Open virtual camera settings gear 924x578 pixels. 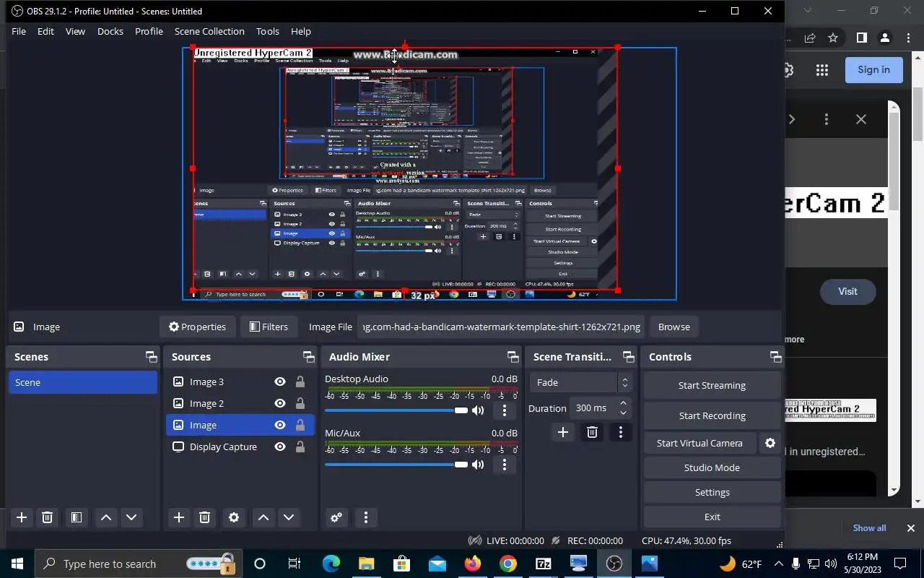(770, 443)
